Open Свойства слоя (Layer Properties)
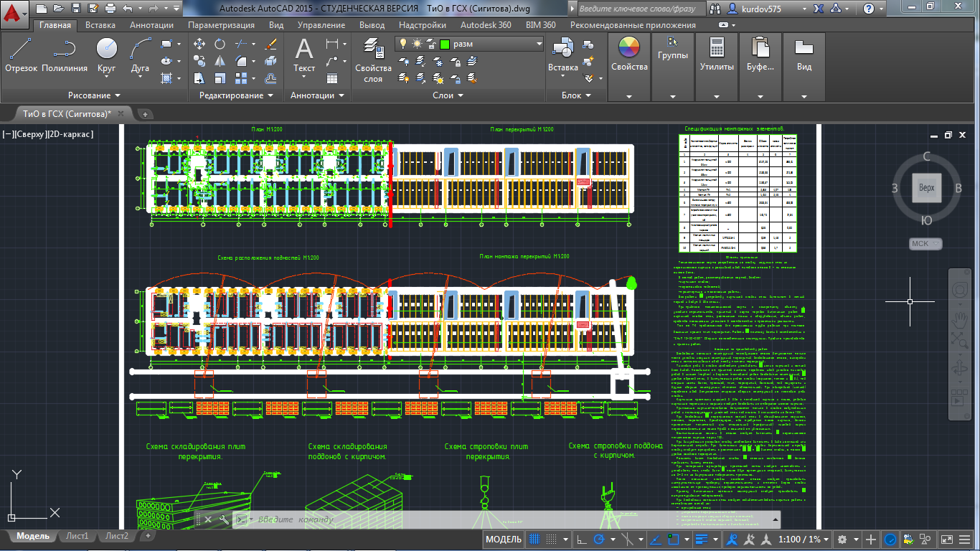Viewport: 980px width, 551px height. (373, 60)
